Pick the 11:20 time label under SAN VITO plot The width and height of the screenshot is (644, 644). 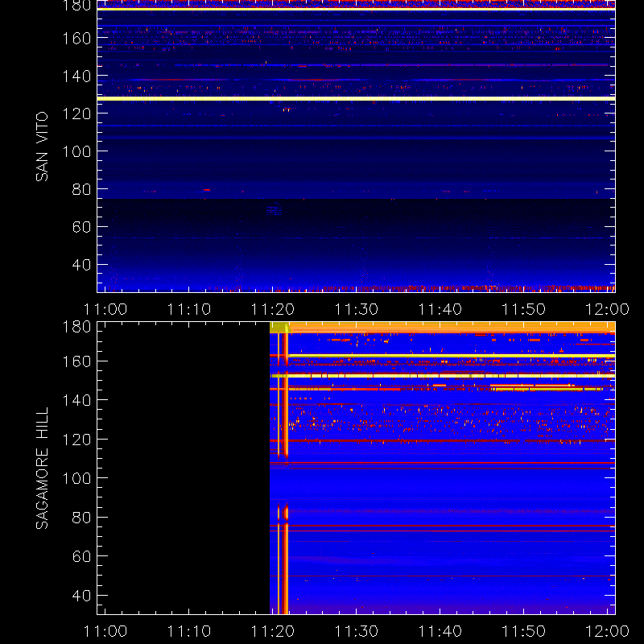[x=273, y=309]
